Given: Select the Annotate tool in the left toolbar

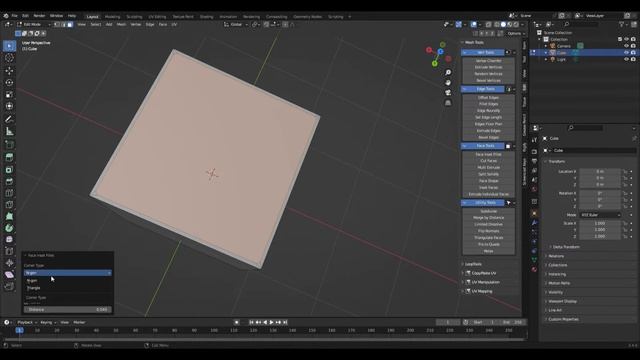Looking at the screenshot, I should [x=9, y=119].
